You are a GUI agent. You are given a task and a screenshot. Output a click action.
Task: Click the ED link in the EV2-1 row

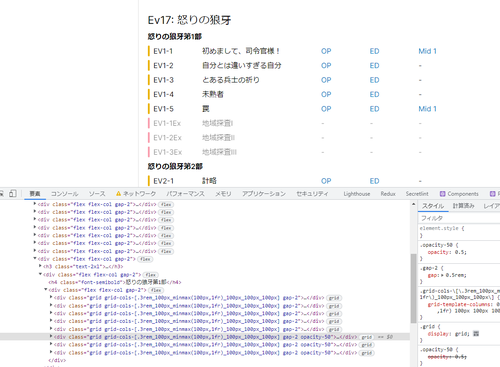pos(374,181)
